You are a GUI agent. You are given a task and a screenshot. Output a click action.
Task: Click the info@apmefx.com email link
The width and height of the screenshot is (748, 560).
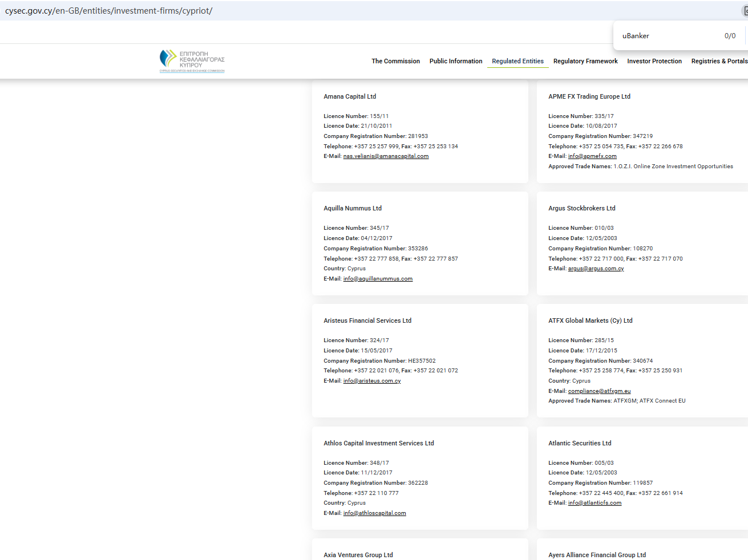pyautogui.click(x=592, y=156)
